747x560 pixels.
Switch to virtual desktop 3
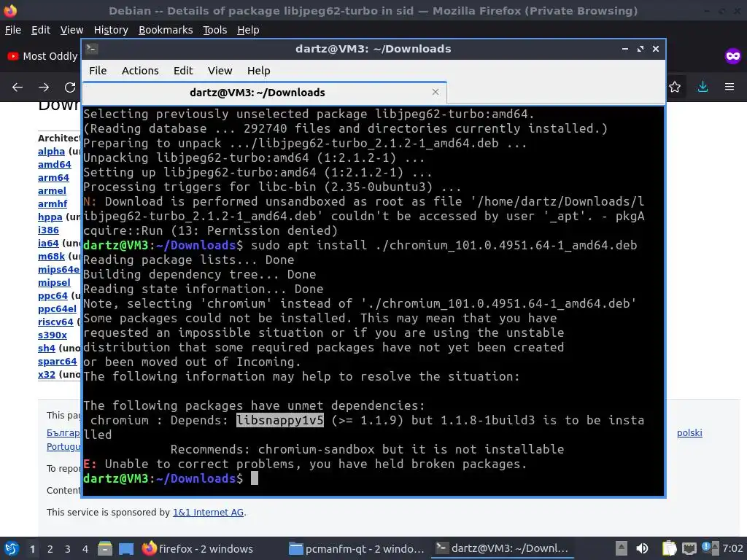click(68, 549)
